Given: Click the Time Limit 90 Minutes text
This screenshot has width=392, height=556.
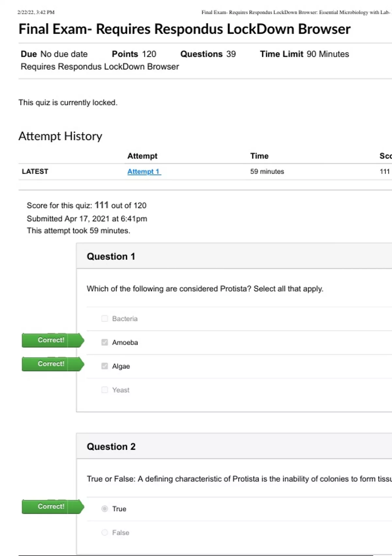Looking at the screenshot, I should pos(304,54).
